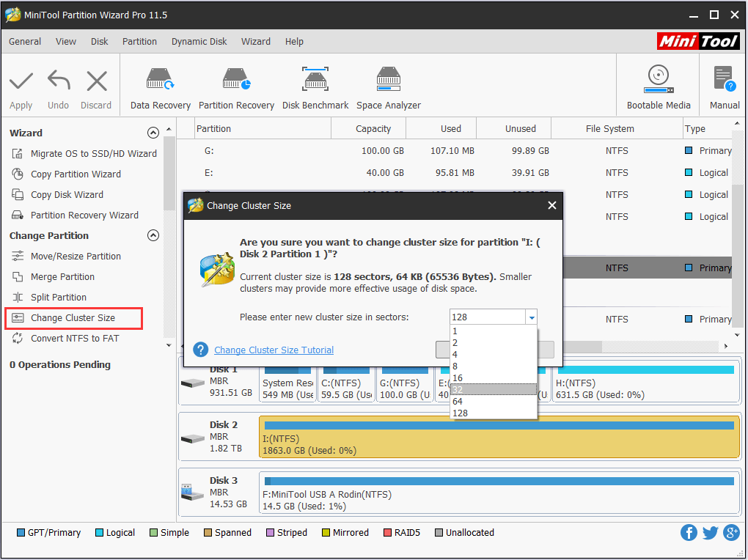The height and width of the screenshot is (560, 748).
Task: Pick 32 sectors in the cluster list
Action: pyautogui.click(x=494, y=390)
